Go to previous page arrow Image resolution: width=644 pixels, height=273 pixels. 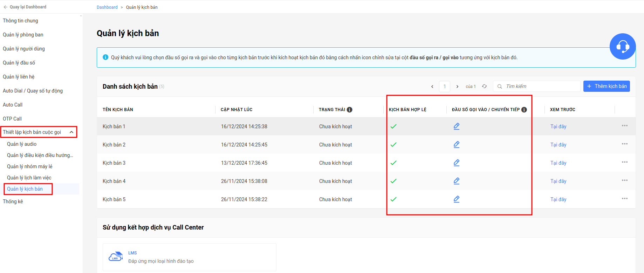432,87
